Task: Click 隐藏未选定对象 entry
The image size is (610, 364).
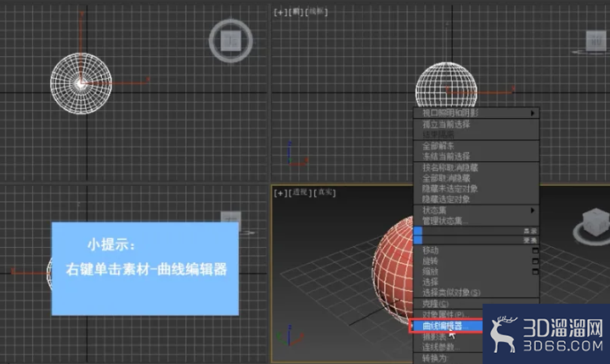Action: tap(450, 189)
